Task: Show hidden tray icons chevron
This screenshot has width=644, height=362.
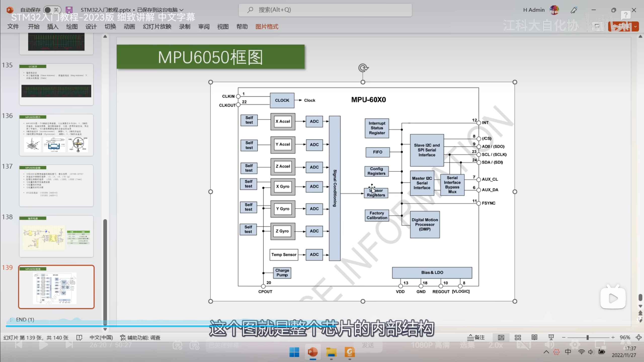Action: pyautogui.click(x=546, y=352)
